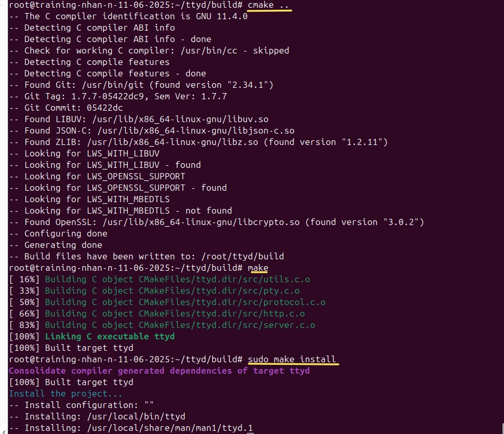Screen dimensions: 504x434
Task: Click the "Install configuration" line
Action: tap(89, 405)
